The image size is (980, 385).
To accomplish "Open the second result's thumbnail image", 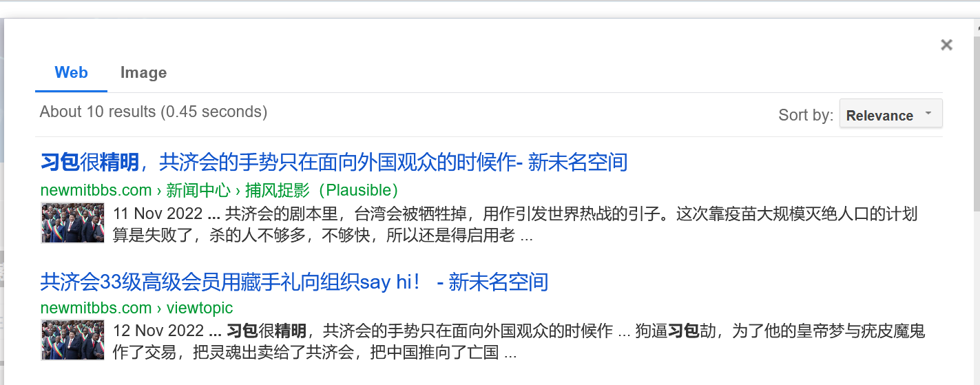I will point(72,340).
